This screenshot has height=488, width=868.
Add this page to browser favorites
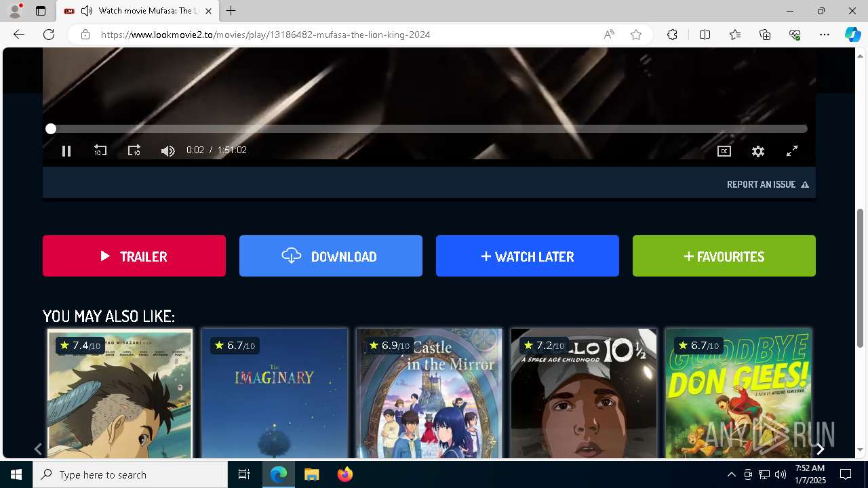636,35
